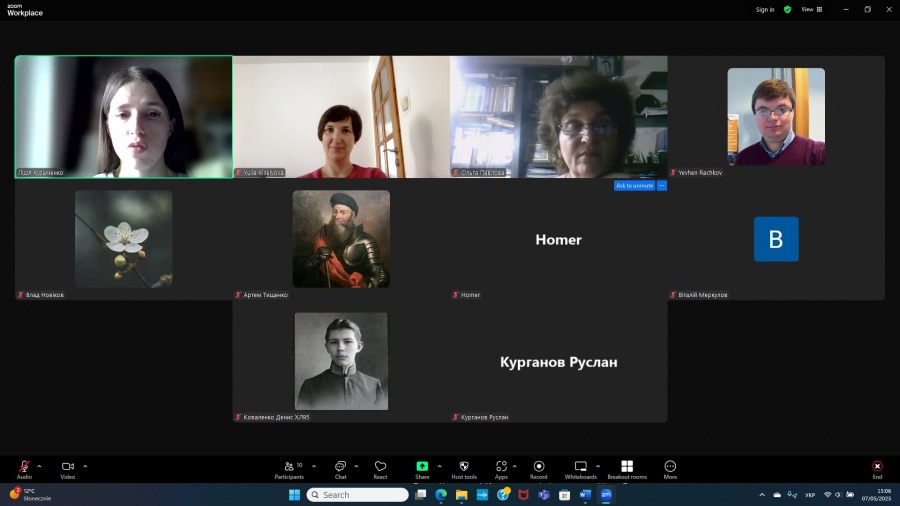Open the three-dot menu beside Ask to unmute

[x=662, y=186]
